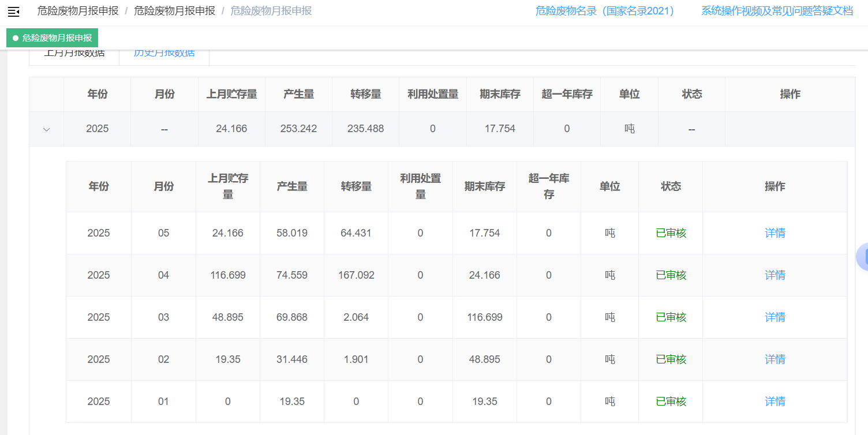
Task: Click the second 危险废物月报申报 breadcrumb
Action: pos(174,11)
